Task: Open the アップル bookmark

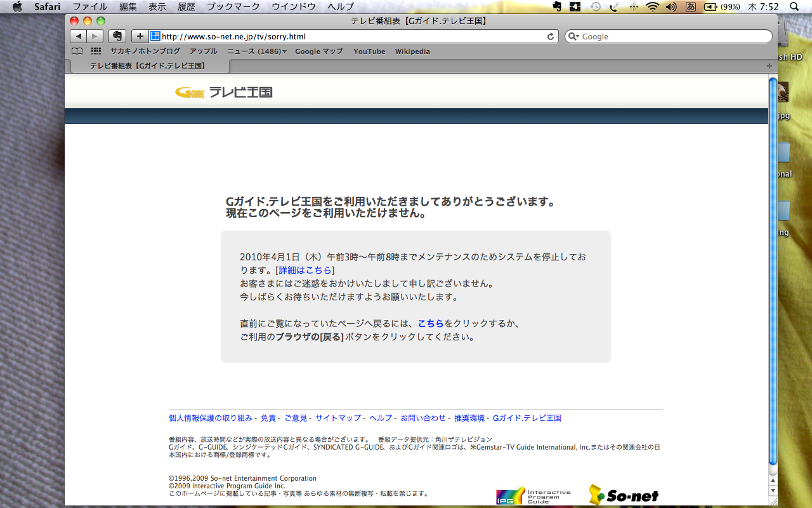Action: (204, 51)
